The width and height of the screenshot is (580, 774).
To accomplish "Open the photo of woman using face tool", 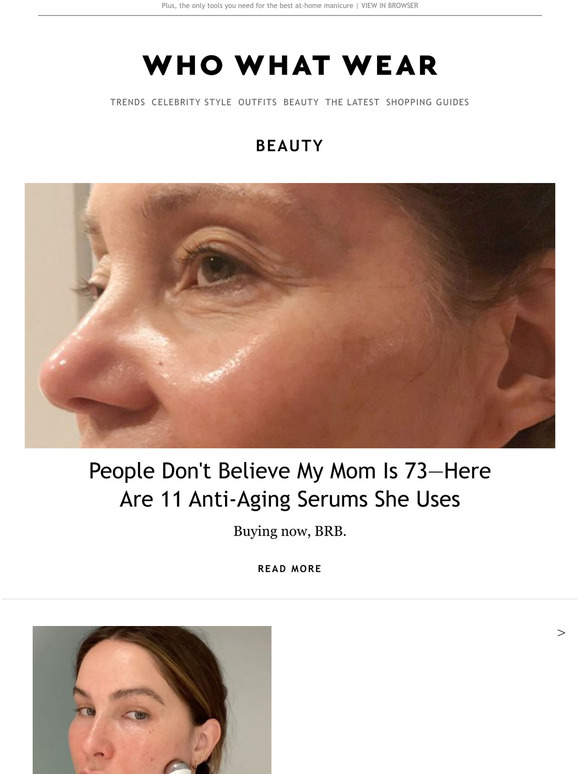I will point(152,700).
